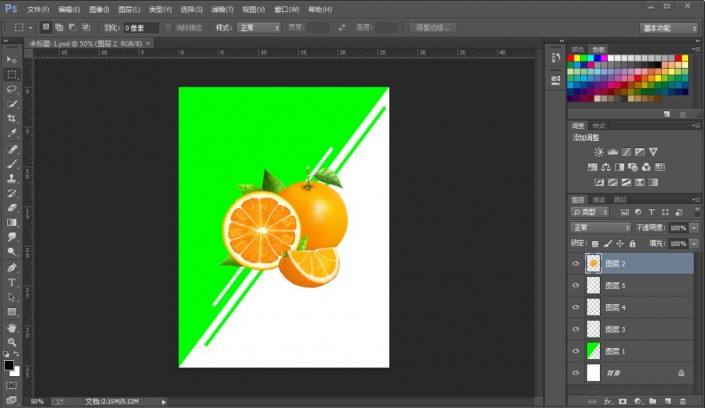The image size is (705, 408).
Task: Select the History Brush tool
Action: pyautogui.click(x=12, y=193)
